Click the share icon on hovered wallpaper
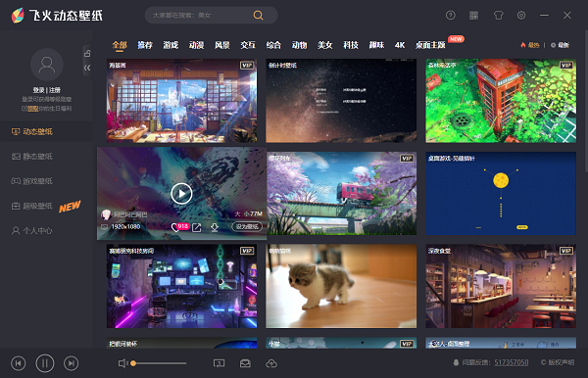 click(x=197, y=227)
